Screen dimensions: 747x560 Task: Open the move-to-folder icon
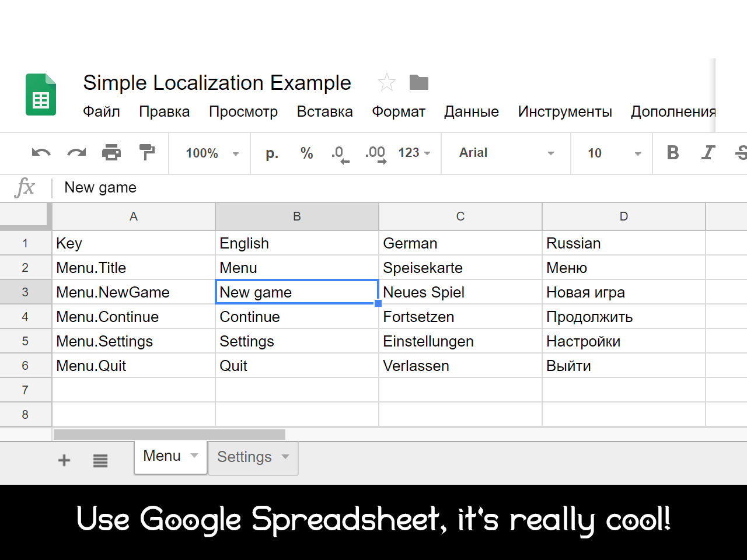click(x=419, y=83)
